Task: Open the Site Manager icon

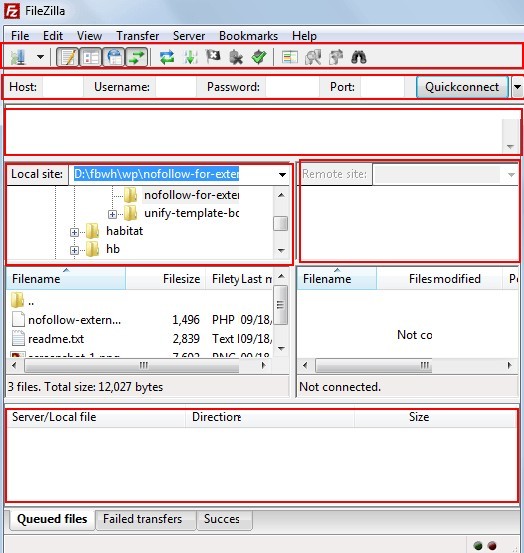Action: click(18, 57)
